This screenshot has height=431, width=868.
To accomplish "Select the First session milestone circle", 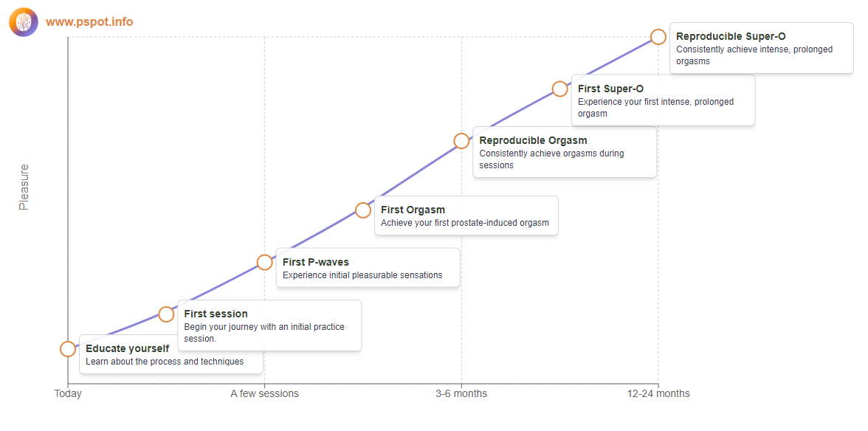I will [166, 314].
